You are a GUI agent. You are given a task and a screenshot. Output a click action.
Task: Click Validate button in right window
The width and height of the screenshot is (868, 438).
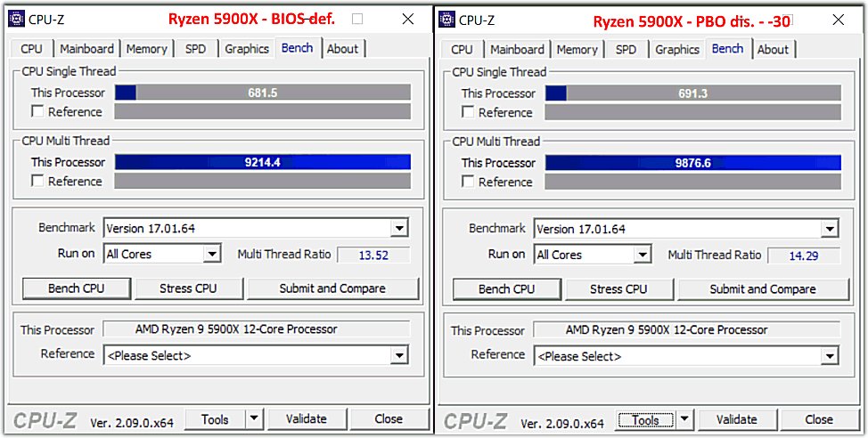[737, 419]
